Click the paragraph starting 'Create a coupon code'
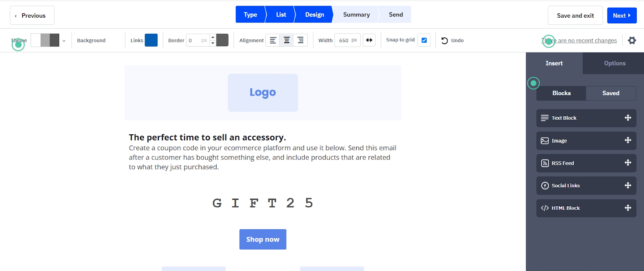The width and height of the screenshot is (644, 271). 262,157
